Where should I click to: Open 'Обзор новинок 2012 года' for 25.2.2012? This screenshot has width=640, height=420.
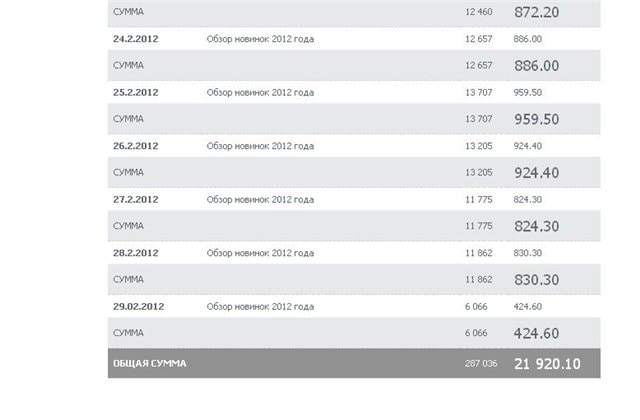click(260, 92)
